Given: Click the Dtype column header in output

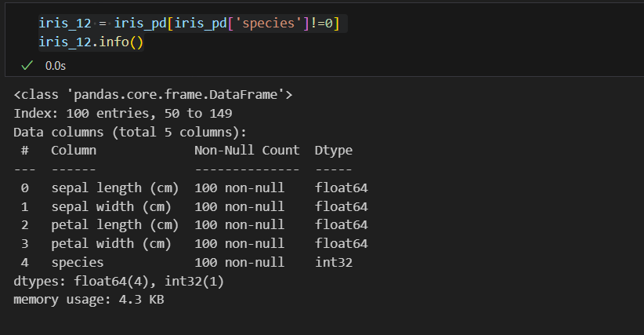Looking at the screenshot, I should click(334, 151).
